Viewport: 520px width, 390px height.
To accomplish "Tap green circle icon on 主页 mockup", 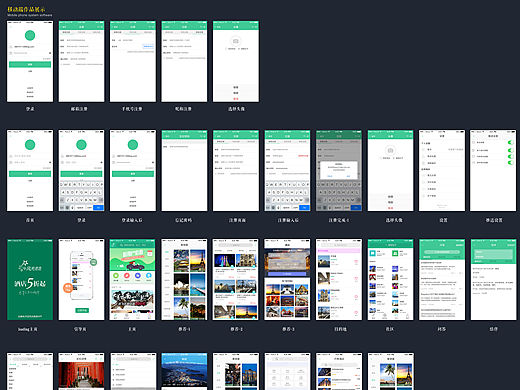I will click(116, 276).
